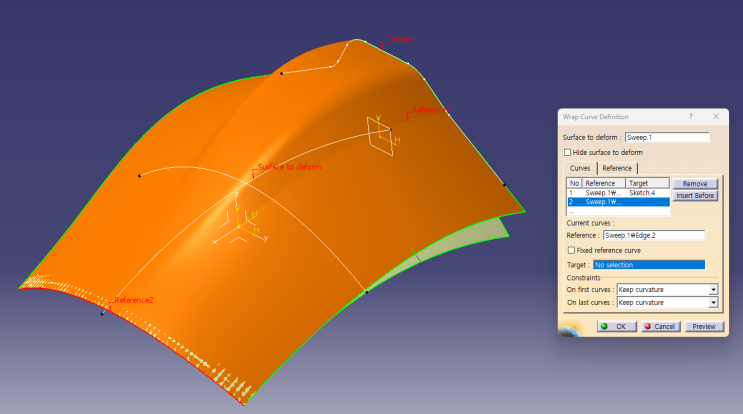Click the Target1 label in viewport

click(x=400, y=39)
